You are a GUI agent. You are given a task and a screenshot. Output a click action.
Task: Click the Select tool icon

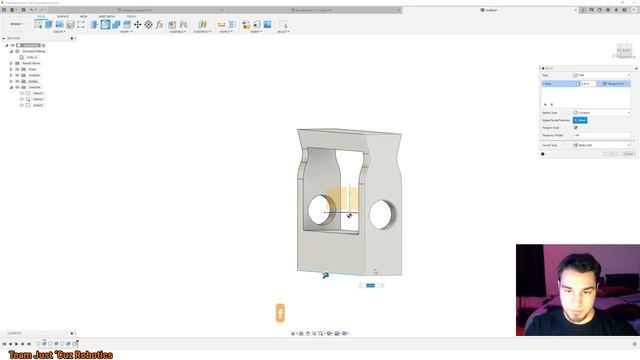(283, 24)
